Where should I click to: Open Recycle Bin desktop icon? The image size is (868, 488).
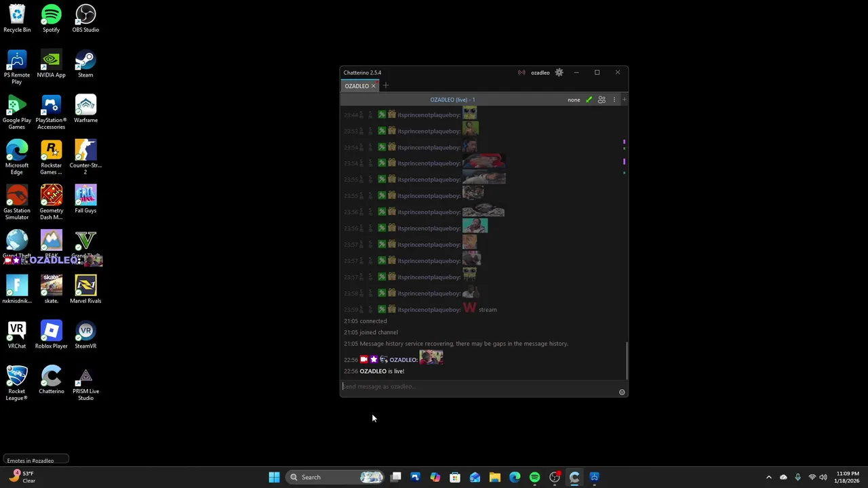pyautogui.click(x=17, y=18)
